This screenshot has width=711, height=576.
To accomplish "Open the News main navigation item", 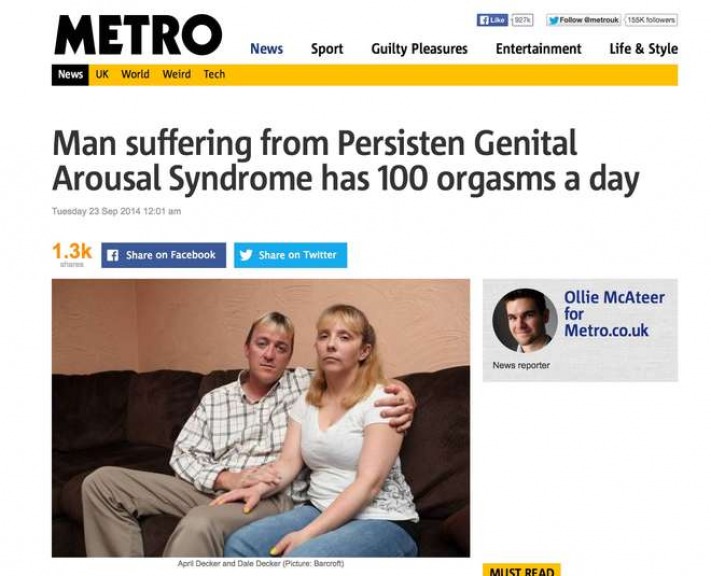I will coord(267,49).
